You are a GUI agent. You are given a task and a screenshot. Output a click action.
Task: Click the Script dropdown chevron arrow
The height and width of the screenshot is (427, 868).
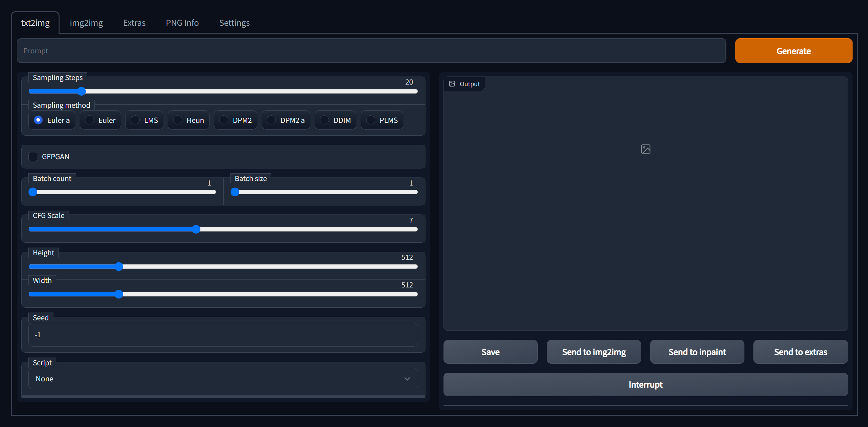(407, 379)
